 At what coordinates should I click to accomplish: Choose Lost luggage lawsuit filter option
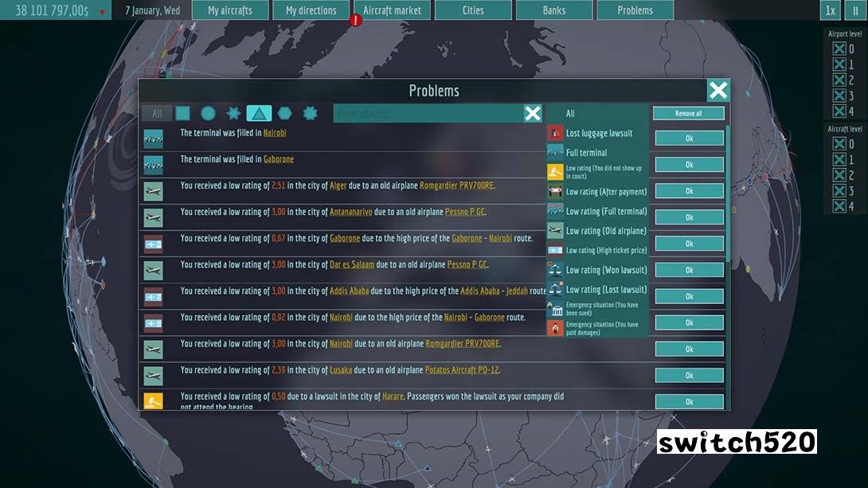[597, 133]
